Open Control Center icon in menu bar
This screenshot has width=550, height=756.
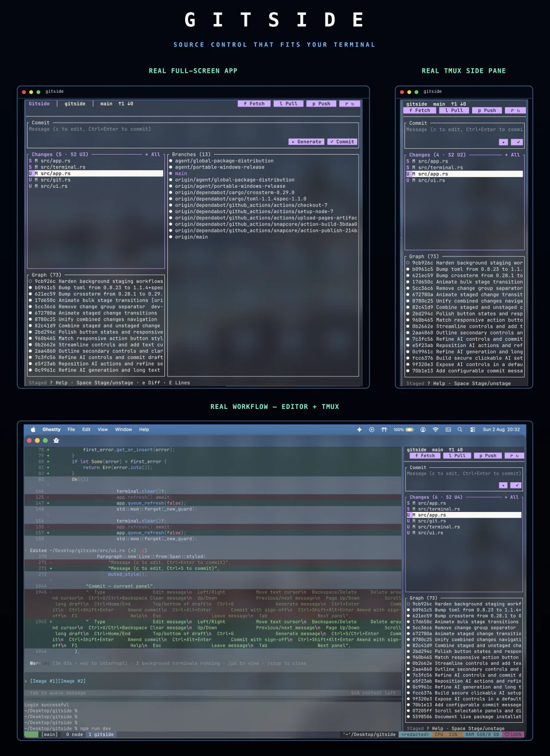[473, 430]
